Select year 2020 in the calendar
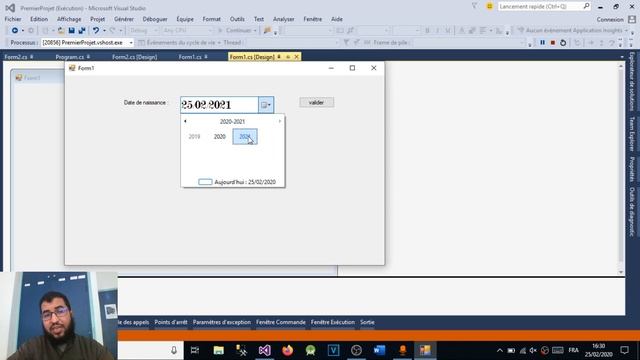Image resolution: width=640 pixels, height=360 pixels. point(220,137)
